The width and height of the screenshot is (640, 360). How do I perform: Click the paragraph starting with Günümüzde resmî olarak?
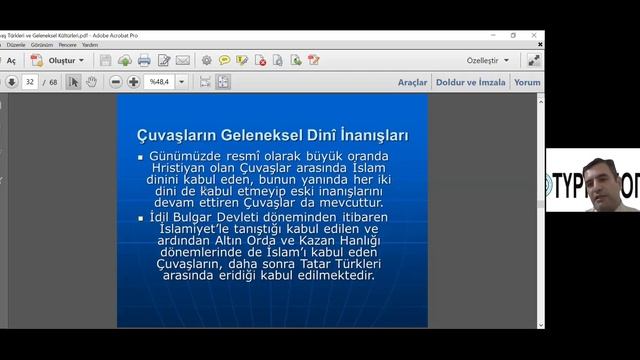(269, 179)
